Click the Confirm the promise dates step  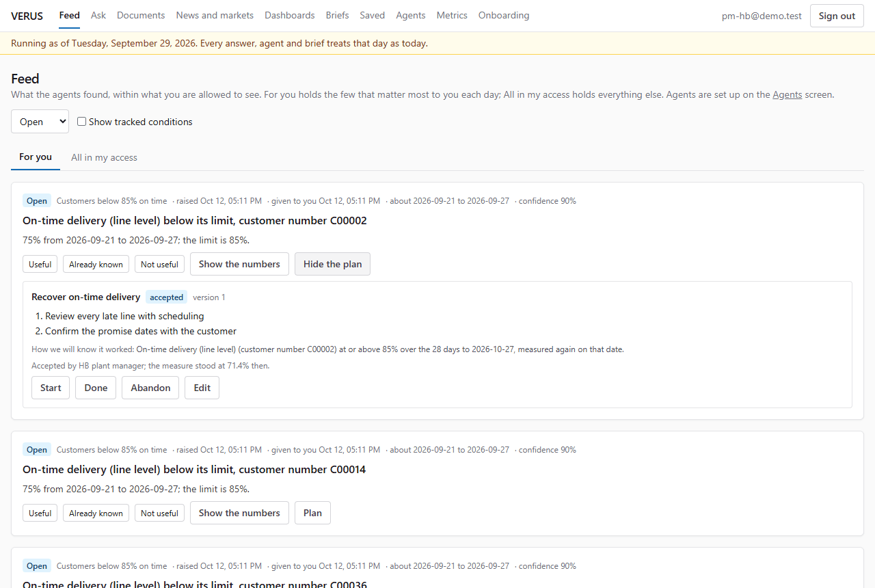pyautogui.click(x=141, y=332)
